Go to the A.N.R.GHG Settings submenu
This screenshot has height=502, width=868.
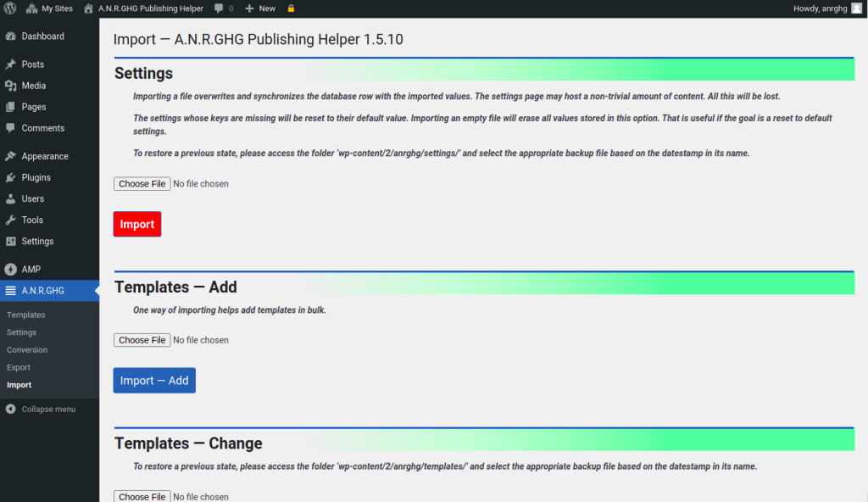21,332
